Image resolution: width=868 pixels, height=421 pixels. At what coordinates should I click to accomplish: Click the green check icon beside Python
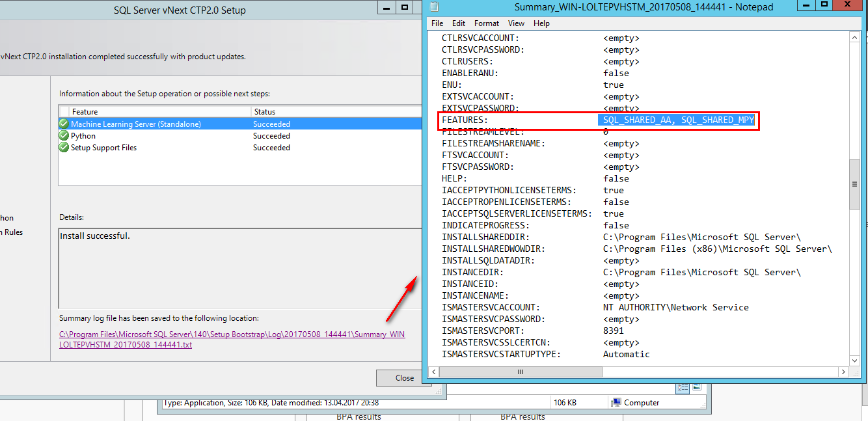coord(64,136)
